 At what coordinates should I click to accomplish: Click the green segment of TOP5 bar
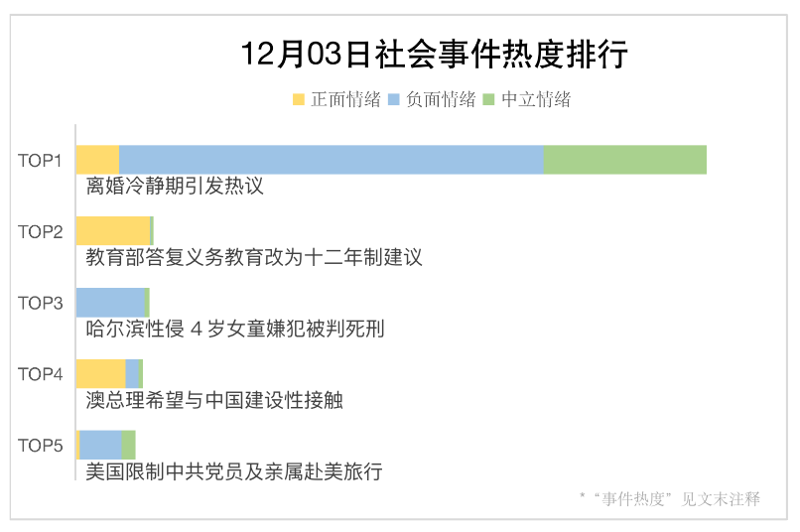click(x=129, y=445)
